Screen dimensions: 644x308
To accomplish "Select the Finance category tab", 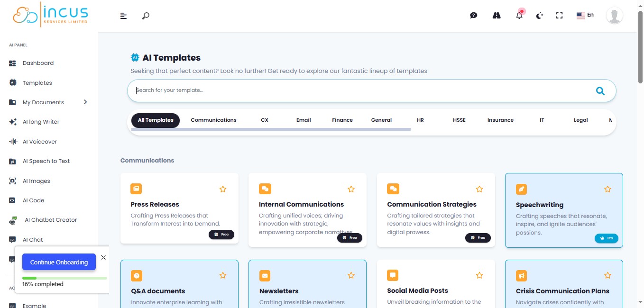I will click(x=342, y=120).
